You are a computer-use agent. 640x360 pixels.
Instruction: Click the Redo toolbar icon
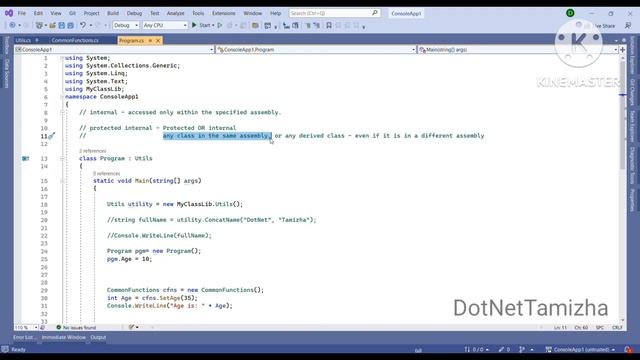(98, 25)
